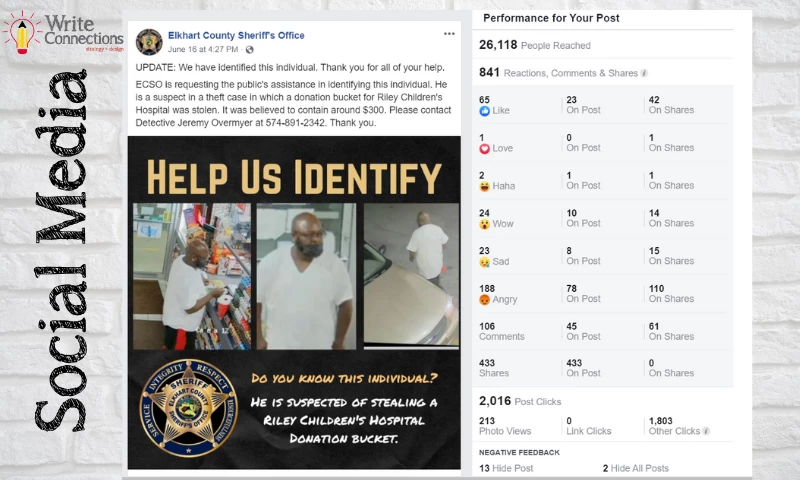Click the 213 Photo Views metric
The image size is (800, 480).
505,426
